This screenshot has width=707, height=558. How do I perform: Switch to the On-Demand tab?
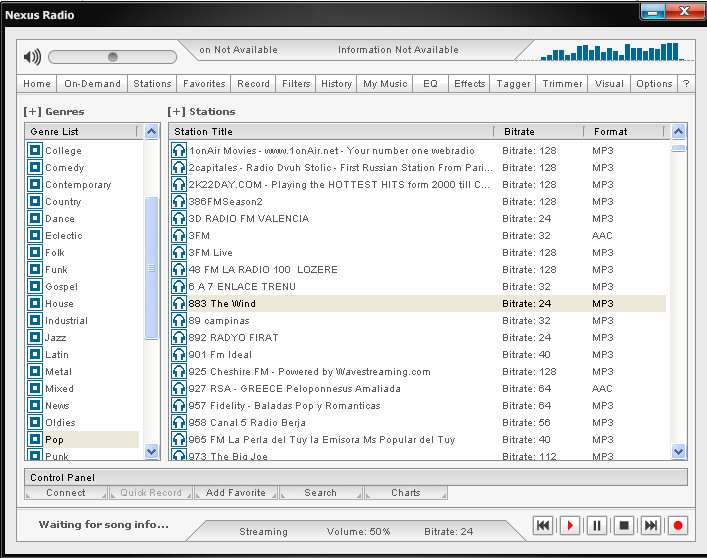92,84
